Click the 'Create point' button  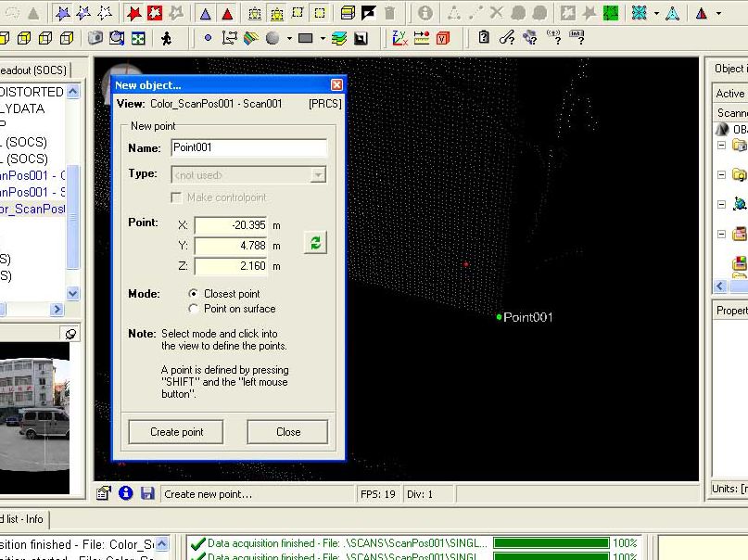click(x=176, y=432)
